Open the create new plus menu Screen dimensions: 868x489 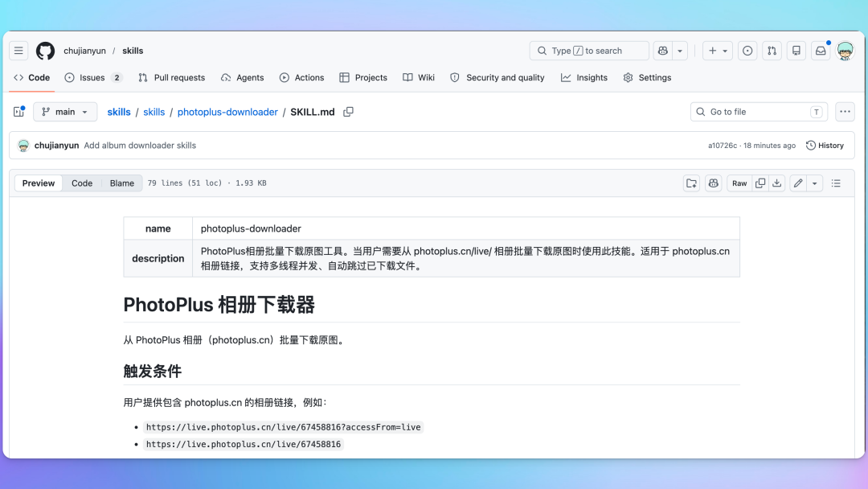pos(718,51)
